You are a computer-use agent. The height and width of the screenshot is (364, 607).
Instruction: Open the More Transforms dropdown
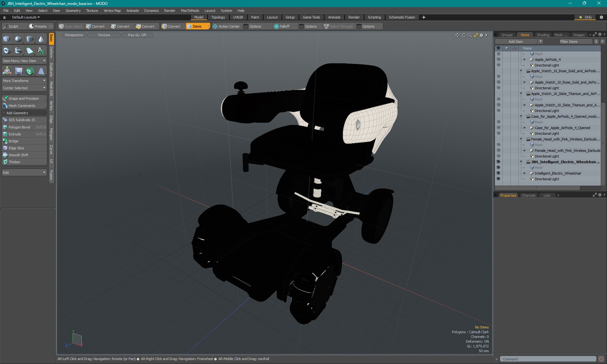point(24,81)
